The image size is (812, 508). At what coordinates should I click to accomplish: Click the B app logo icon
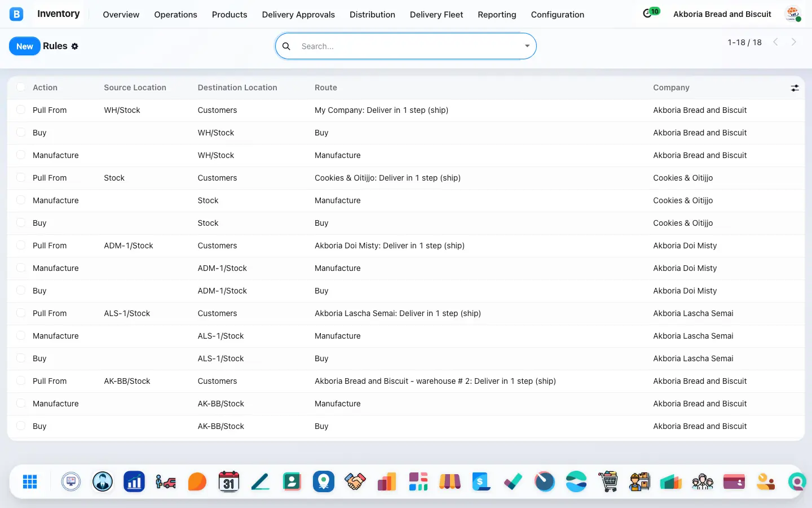[x=16, y=14]
